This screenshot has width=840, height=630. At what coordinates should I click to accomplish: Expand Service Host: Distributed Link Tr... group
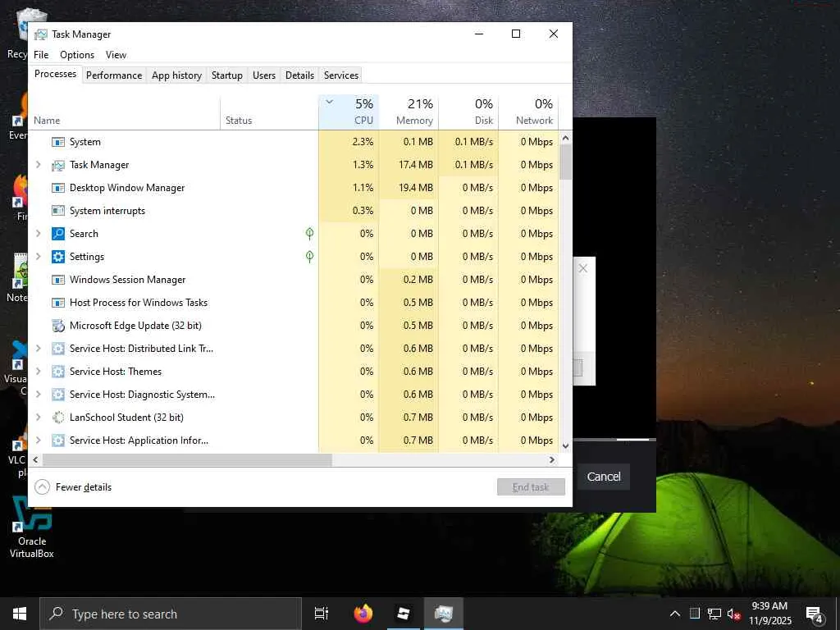click(x=38, y=348)
